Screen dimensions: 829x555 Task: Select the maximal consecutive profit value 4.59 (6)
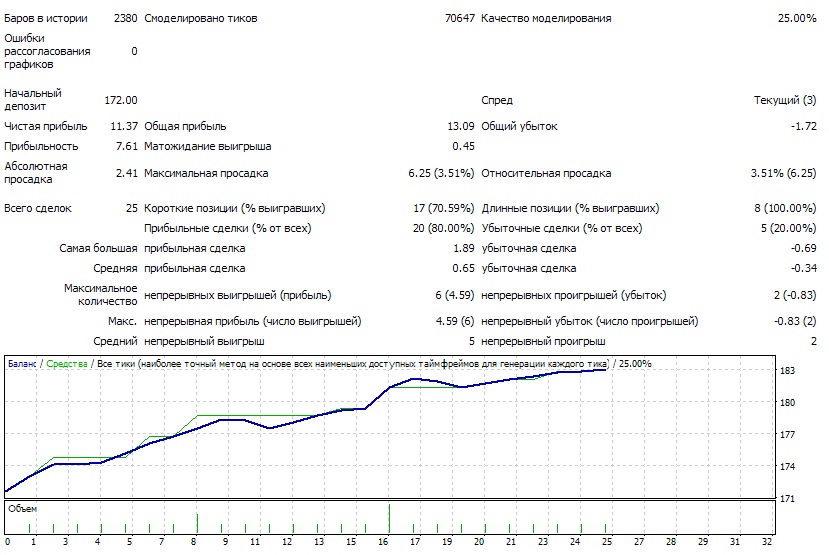pos(455,321)
